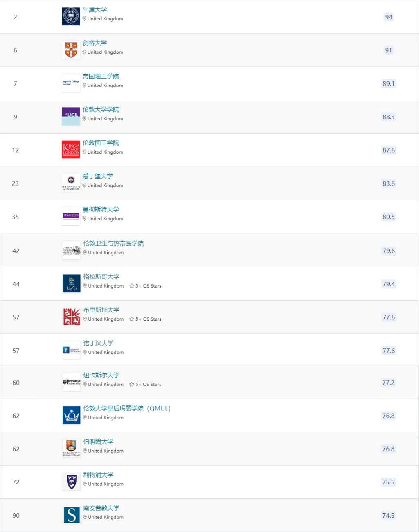
Task: Open 伦敦大学皇后玛丽学院（QMUL）link
Action: click(x=127, y=409)
